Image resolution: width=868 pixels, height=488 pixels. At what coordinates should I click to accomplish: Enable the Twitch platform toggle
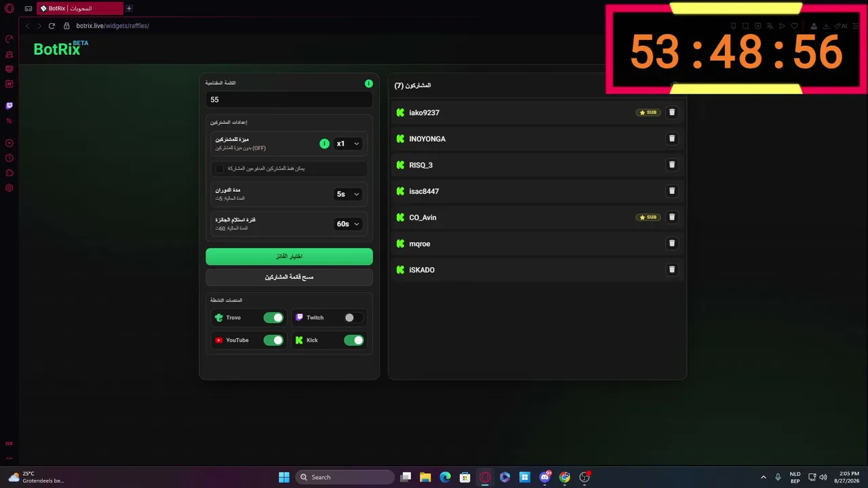pos(354,318)
